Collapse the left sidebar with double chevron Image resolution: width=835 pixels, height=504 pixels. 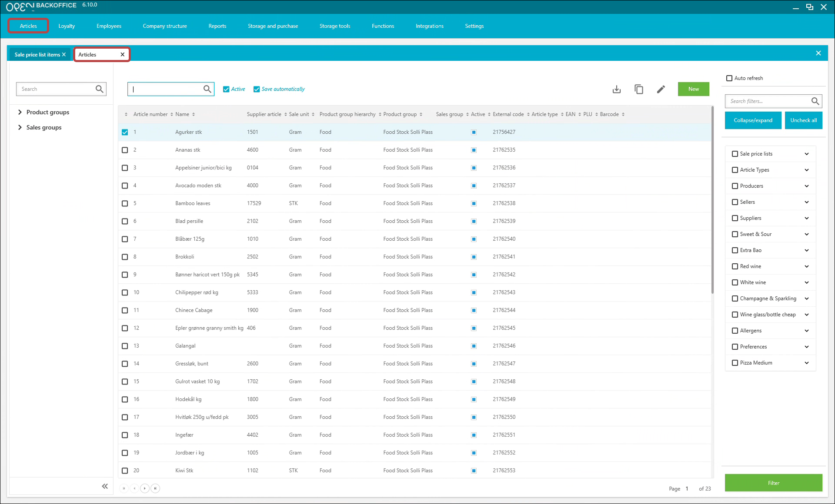pyautogui.click(x=105, y=486)
